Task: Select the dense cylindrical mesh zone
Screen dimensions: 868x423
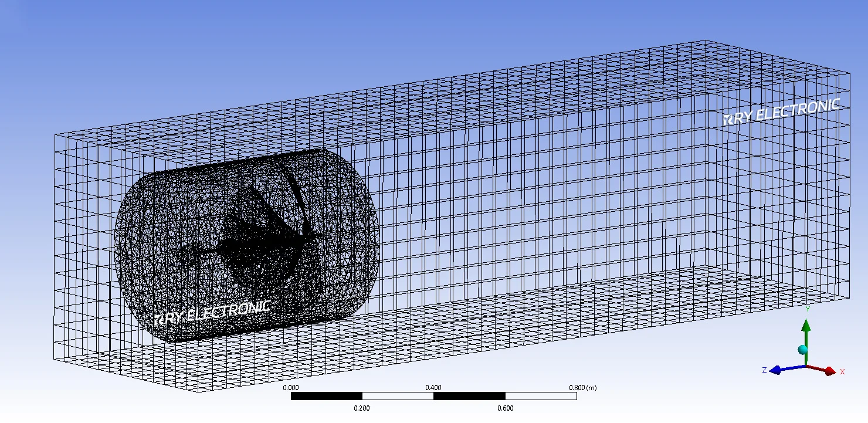Action: click(246, 245)
